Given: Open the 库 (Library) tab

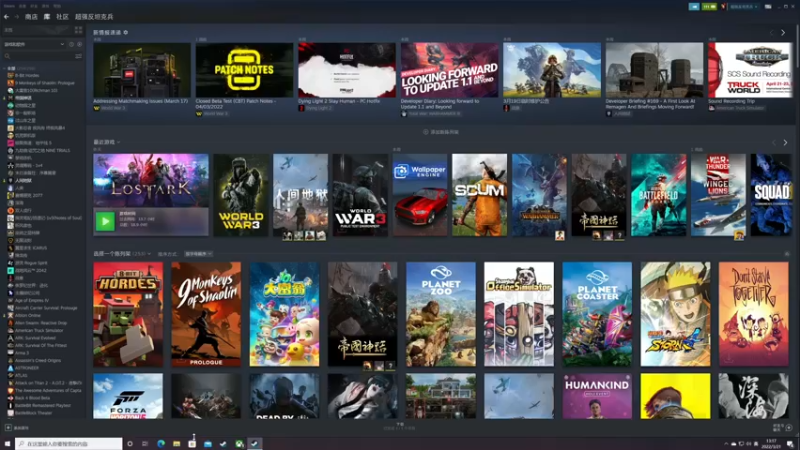Looking at the screenshot, I should pos(47,17).
